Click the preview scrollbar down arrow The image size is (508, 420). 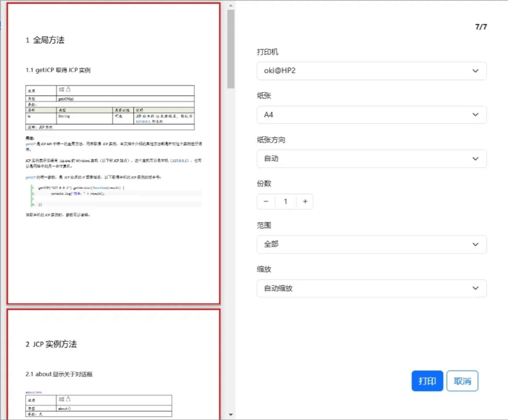point(231,415)
